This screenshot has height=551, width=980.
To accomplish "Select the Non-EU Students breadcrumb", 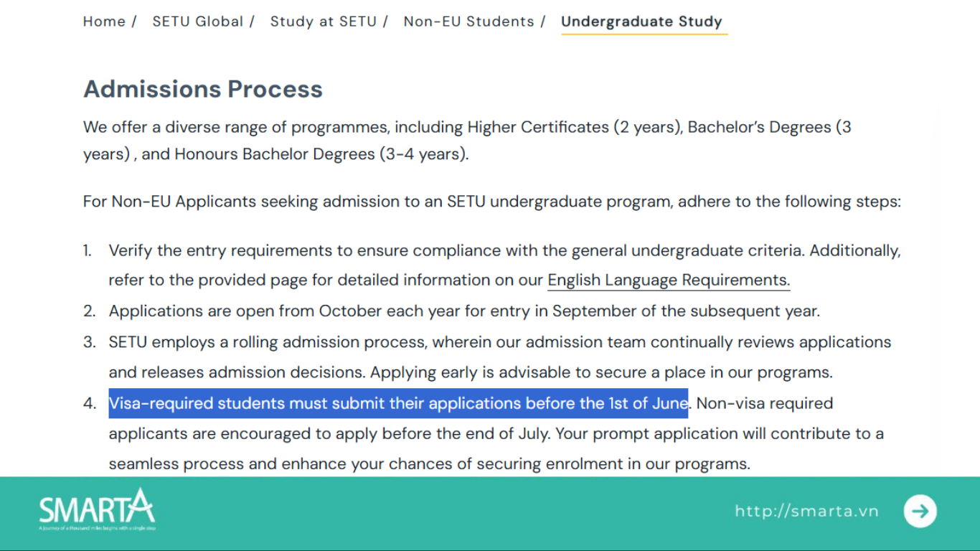I will [x=468, y=22].
